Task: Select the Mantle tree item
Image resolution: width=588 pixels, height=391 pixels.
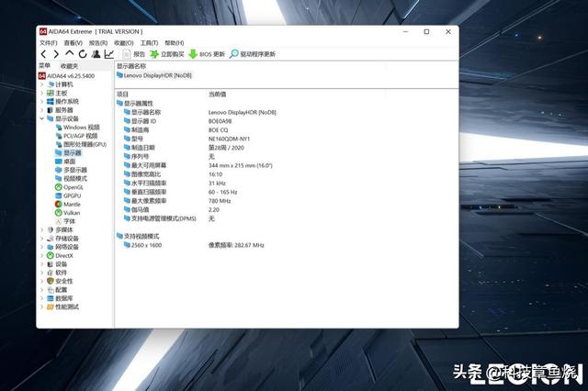Action: click(68, 205)
